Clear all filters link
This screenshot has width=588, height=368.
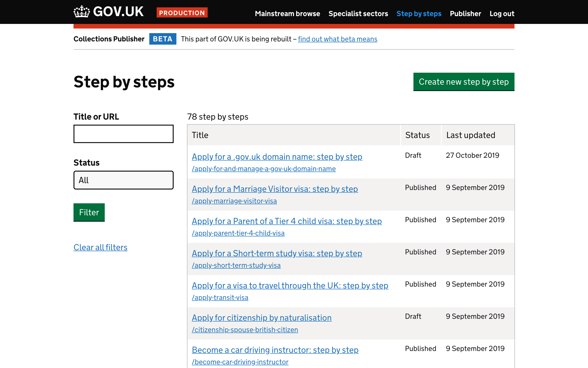point(100,247)
